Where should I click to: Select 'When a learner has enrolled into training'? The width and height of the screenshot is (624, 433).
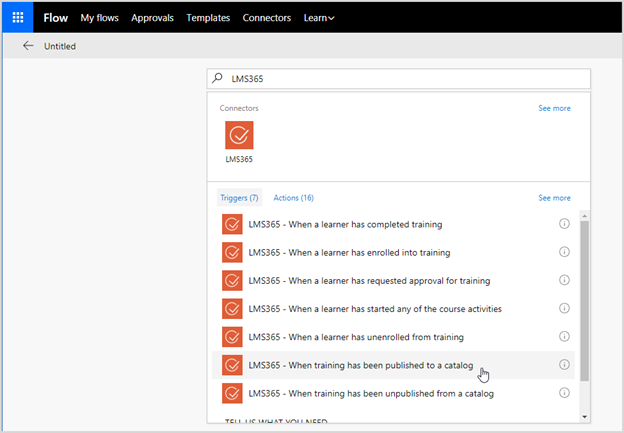pos(393,252)
